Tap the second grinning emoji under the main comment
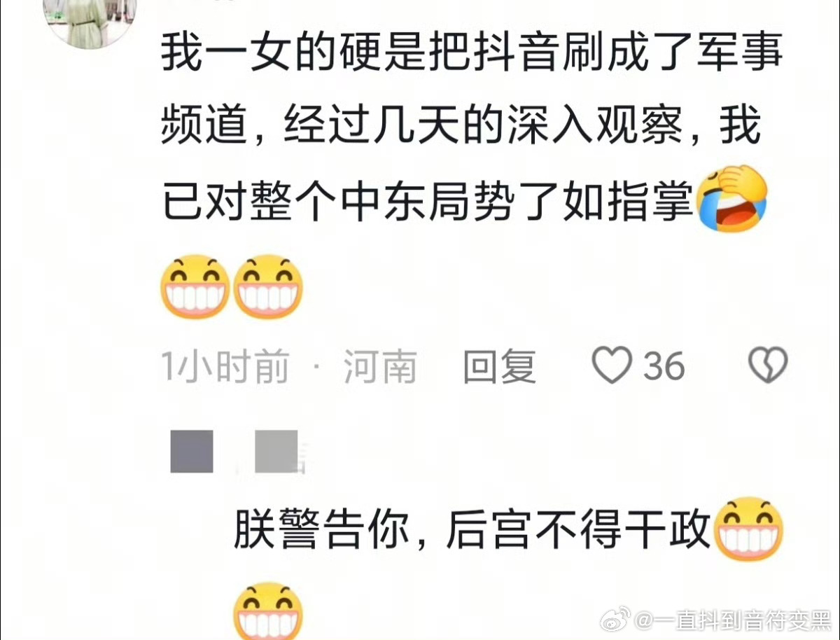The width and height of the screenshot is (840, 640). coord(268,286)
